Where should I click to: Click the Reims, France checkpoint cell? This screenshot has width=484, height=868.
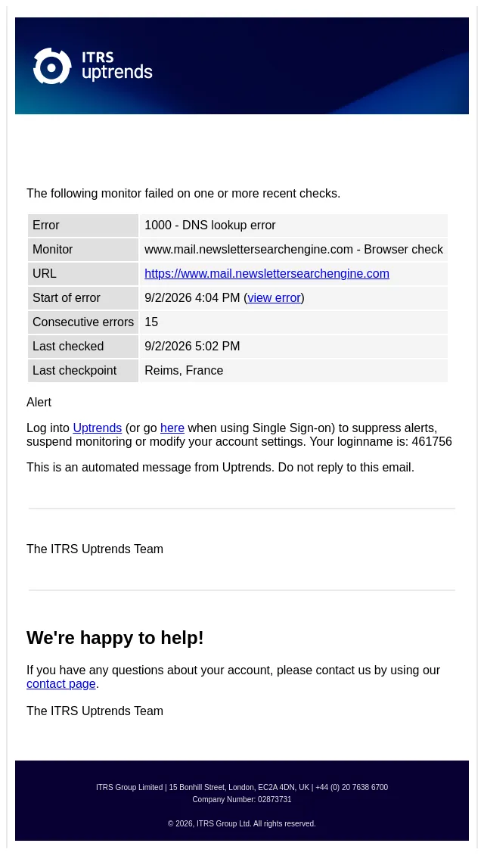tap(293, 371)
